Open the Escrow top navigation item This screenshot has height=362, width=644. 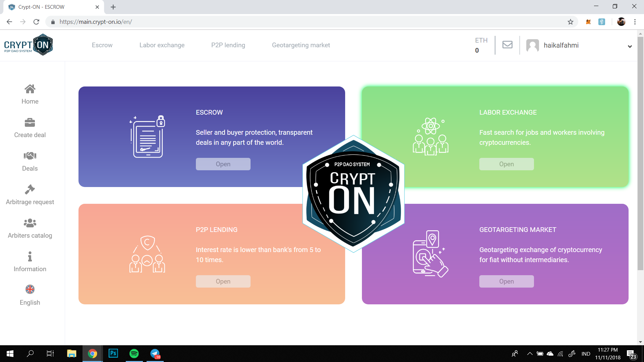tap(102, 45)
